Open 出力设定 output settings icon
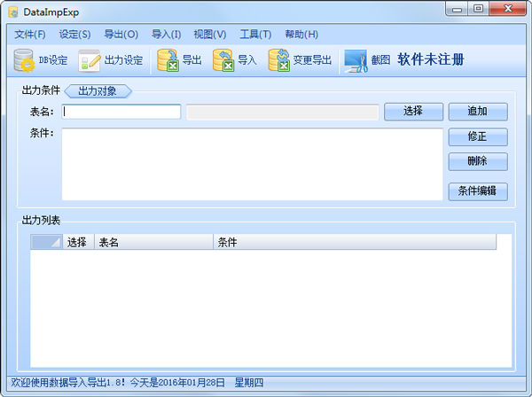Viewport: 532px width, 397px height. click(90, 60)
